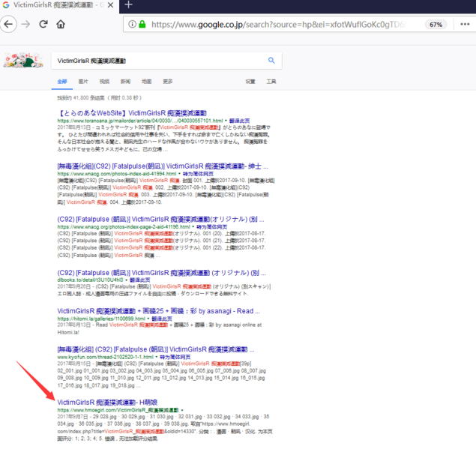
Task: Reset zoom via the 67% badge
Action: point(436,24)
